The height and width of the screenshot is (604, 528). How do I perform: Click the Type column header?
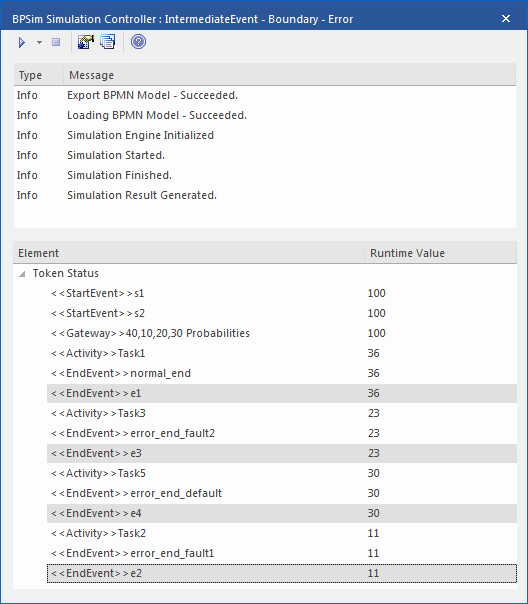[39, 75]
